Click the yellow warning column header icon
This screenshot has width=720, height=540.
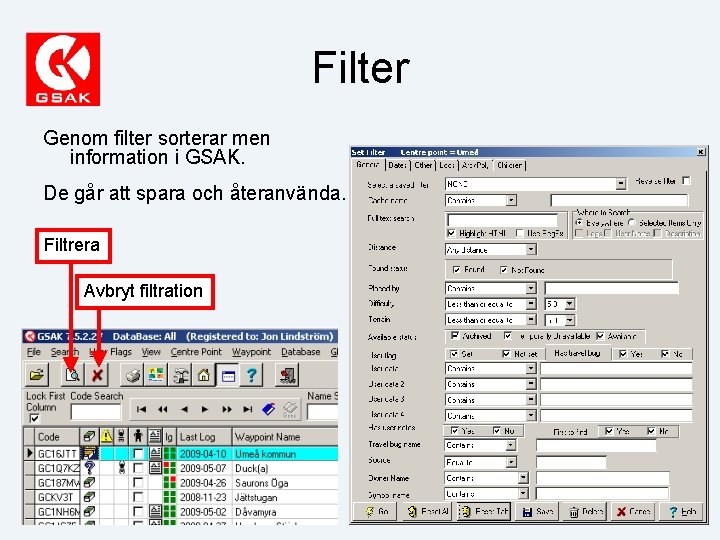(x=106, y=436)
